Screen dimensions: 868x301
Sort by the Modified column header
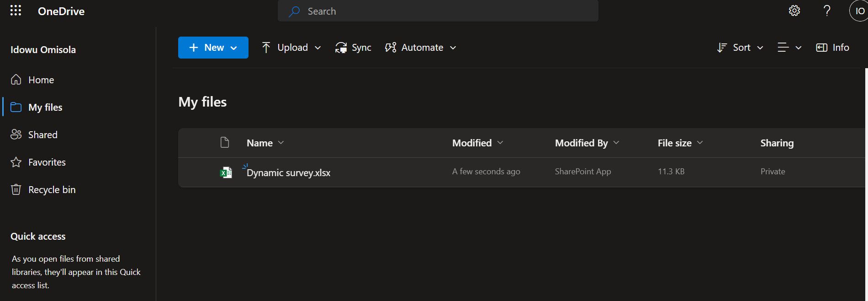click(x=472, y=143)
